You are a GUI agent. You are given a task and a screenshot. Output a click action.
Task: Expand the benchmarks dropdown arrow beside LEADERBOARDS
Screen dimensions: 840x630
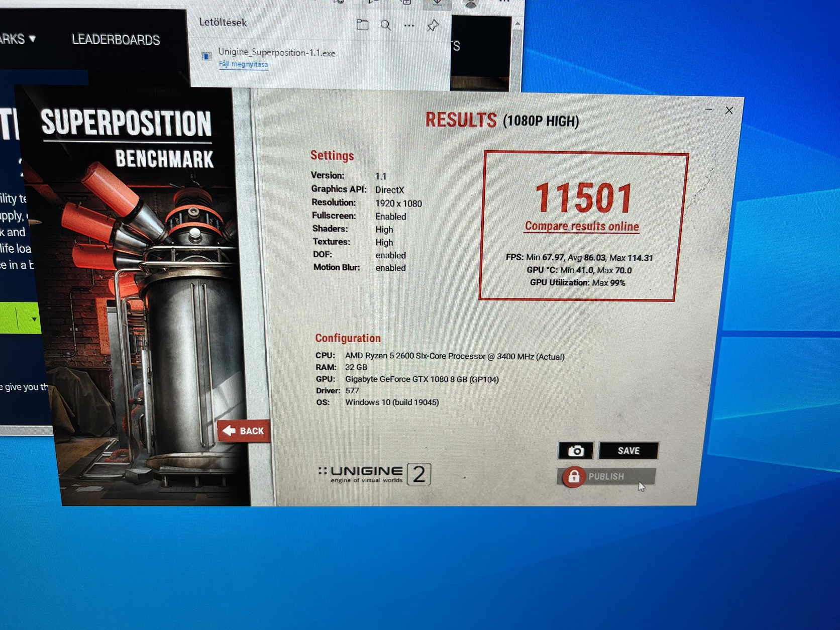click(x=33, y=39)
